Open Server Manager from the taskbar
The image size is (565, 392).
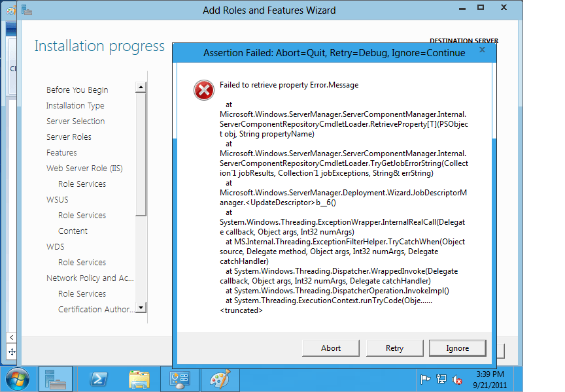pos(55,379)
